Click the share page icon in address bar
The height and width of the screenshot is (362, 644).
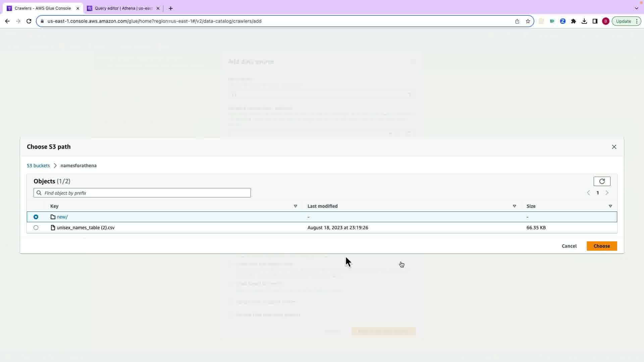tap(517, 21)
